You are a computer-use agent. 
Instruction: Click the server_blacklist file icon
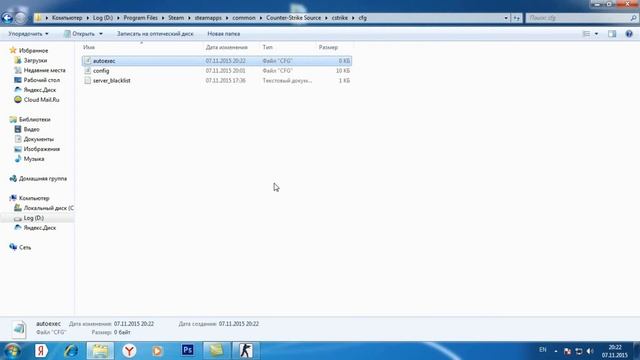[87, 80]
